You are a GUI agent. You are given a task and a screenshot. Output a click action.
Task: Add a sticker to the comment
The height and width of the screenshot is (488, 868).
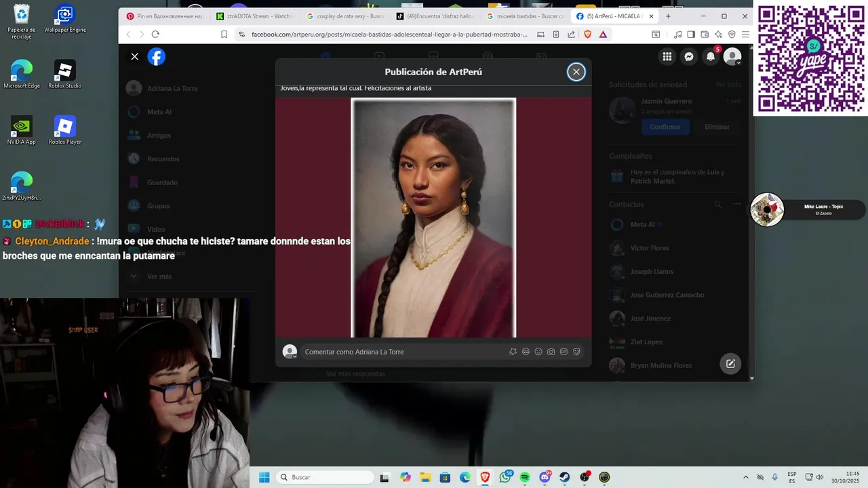(x=576, y=352)
